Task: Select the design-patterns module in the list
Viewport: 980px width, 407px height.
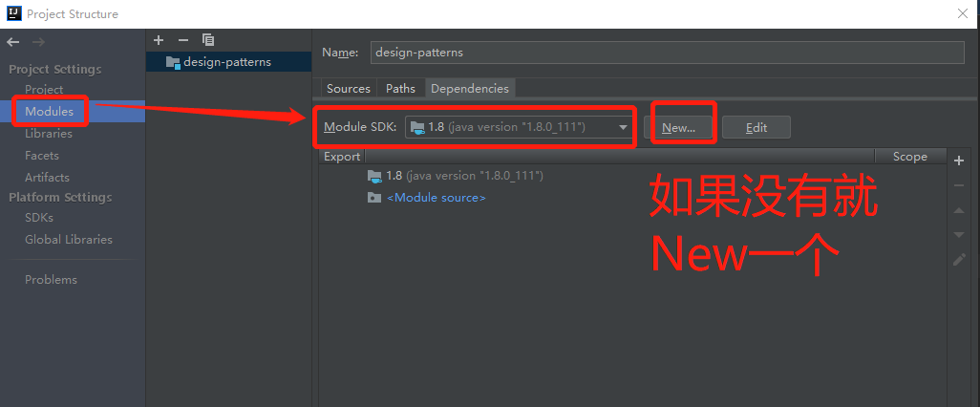Action: point(228,62)
